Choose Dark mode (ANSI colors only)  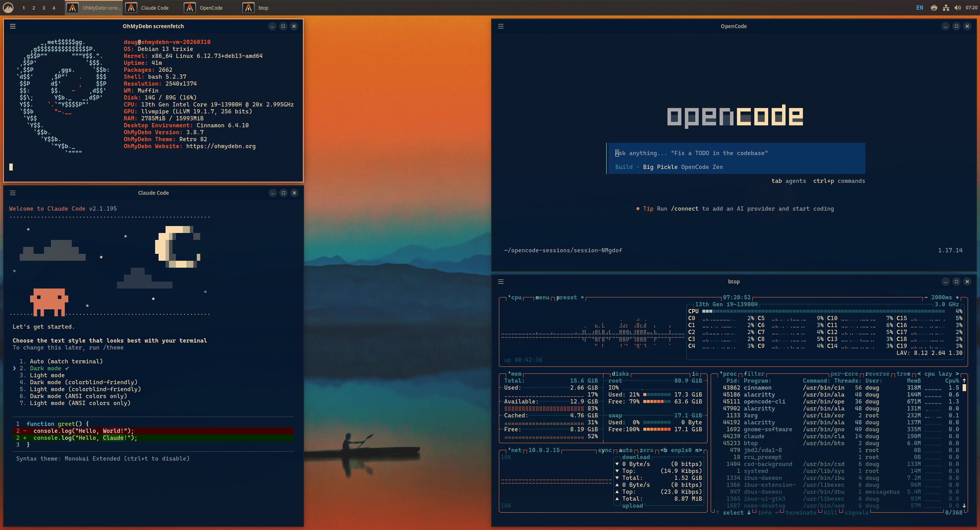pyautogui.click(x=73, y=396)
